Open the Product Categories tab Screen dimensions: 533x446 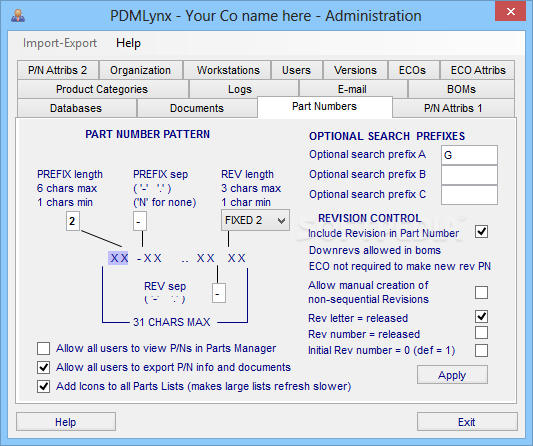[x=102, y=89]
